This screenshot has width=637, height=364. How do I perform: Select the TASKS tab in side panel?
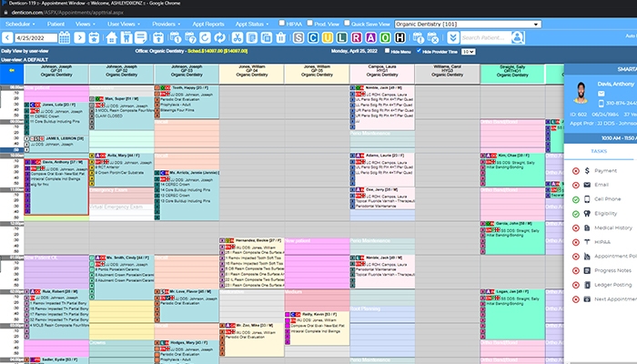coord(599,151)
